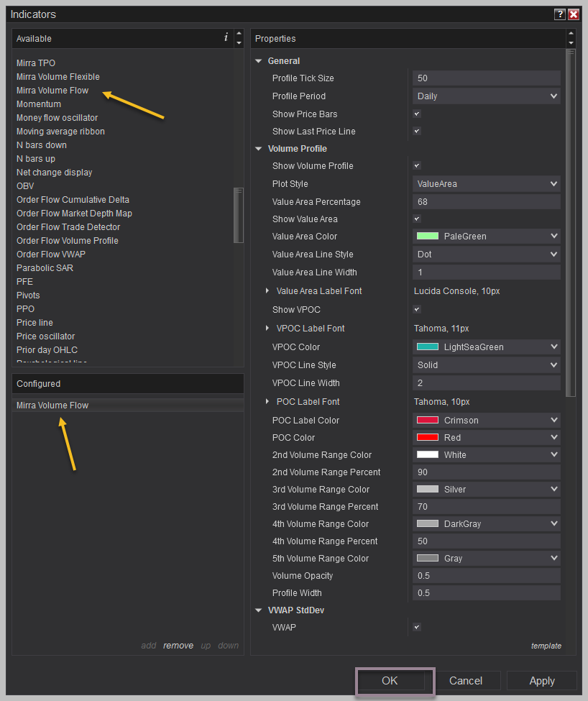Viewport: 588px width, 701px height.
Task: Toggle the Show Price Bars checkbox
Action: point(417,114)
